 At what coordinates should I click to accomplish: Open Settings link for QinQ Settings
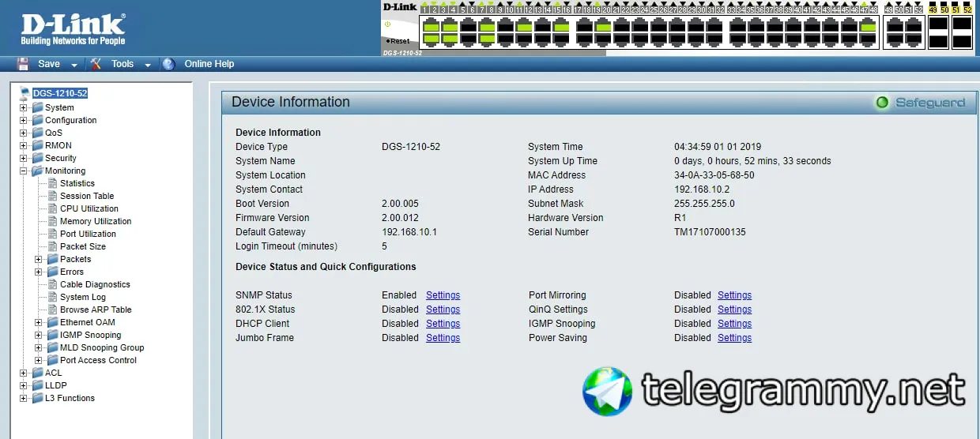(x=734, y=310)
